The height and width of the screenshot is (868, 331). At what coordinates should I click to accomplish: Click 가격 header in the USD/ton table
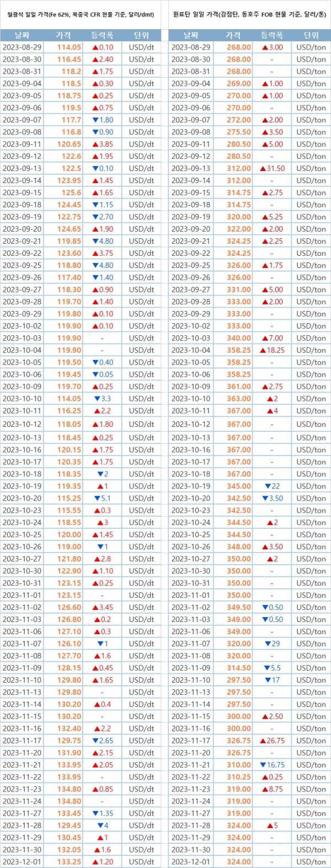[233, 35]
